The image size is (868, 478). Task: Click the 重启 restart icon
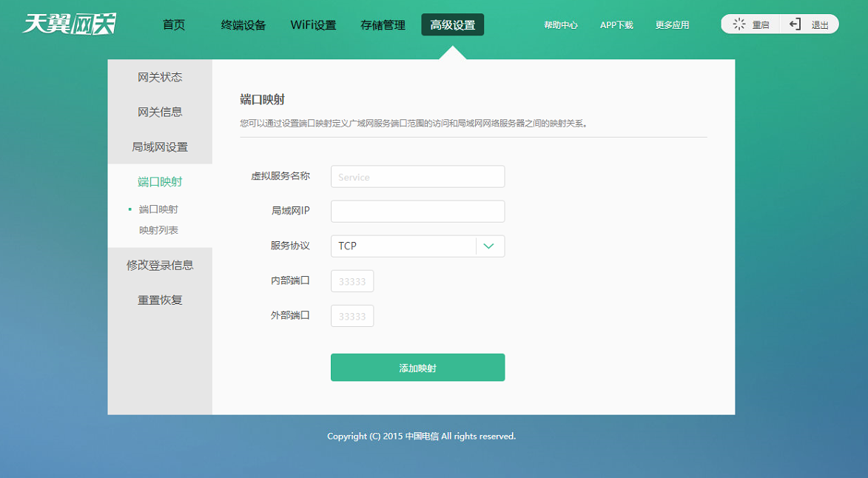pos(739,24)
